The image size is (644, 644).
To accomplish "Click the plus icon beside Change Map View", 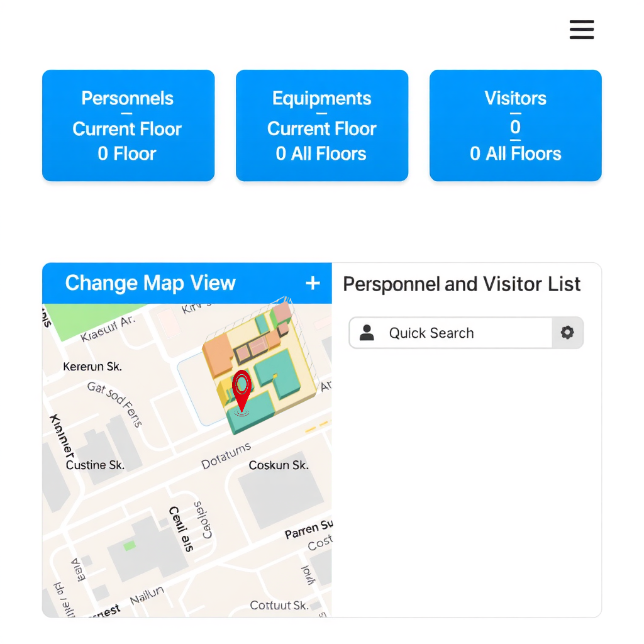I will pyautogui.click(x=313, y=284).
